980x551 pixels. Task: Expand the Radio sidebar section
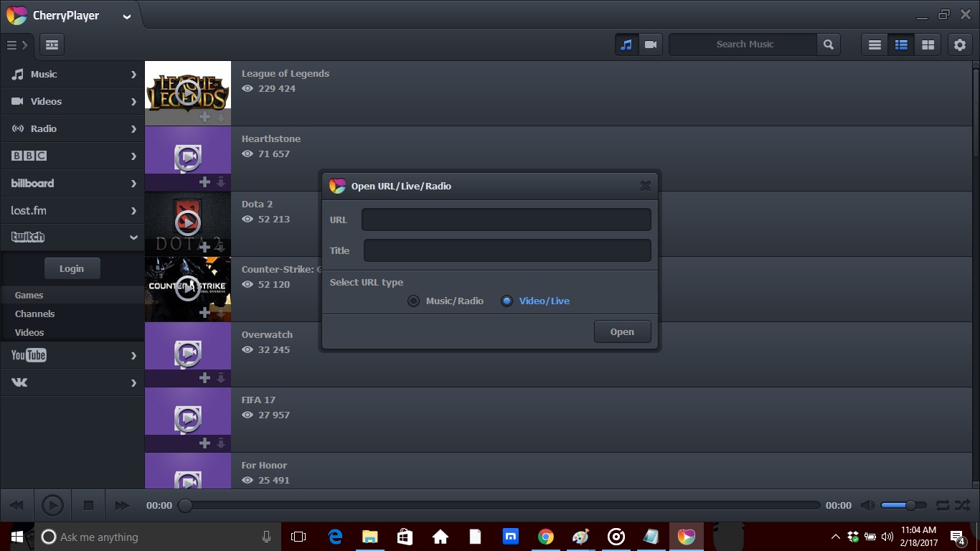(x=72, y=128)
